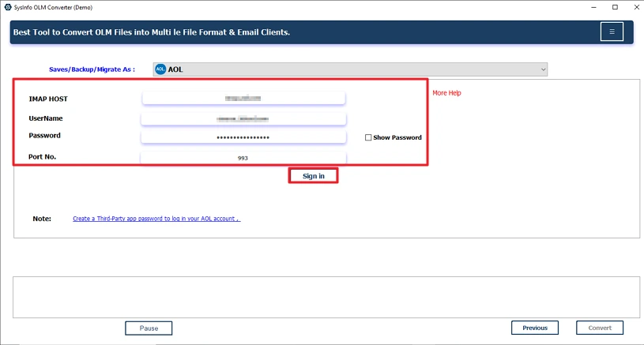Viewport: 644px width, 345px height.
Task: Click the Convert button
Action: pos(600,328)
